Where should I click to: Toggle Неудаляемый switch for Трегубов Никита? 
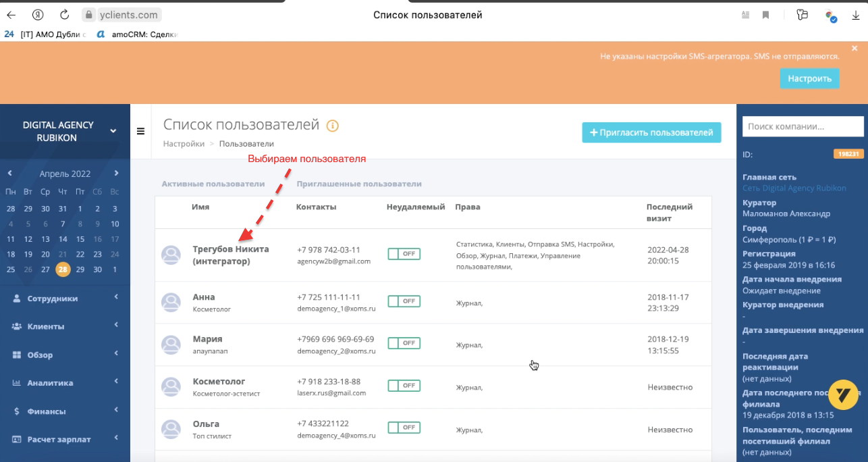click(404, 254)
